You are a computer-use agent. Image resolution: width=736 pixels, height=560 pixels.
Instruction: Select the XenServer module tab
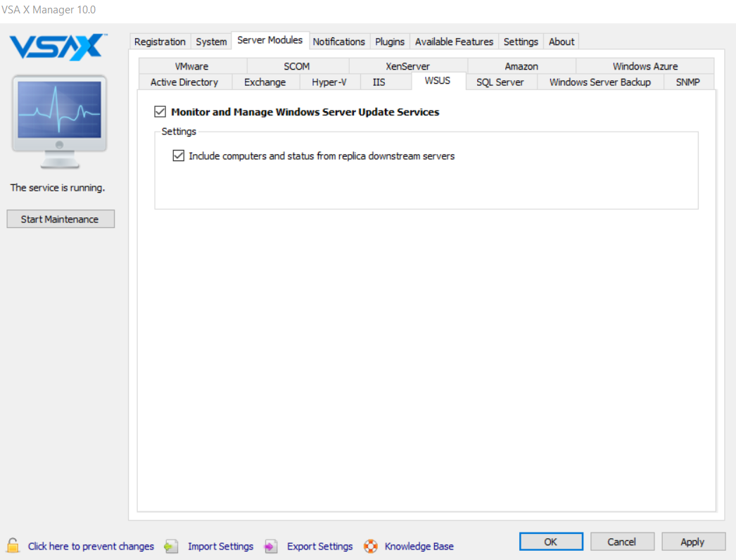(407, 66)
